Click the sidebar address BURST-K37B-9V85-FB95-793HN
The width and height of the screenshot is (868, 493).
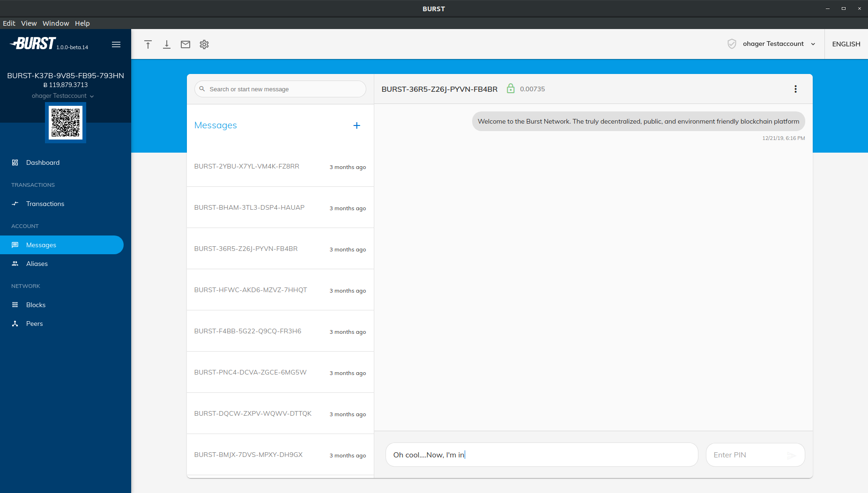coord(66,75)
